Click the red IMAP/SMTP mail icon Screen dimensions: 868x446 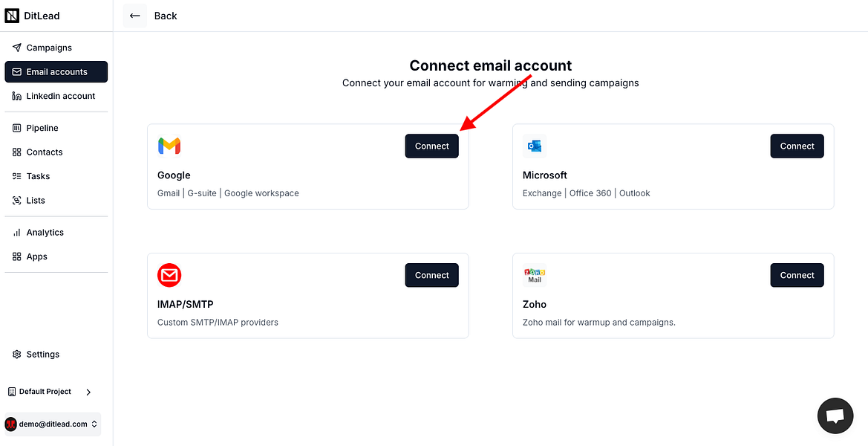click(169, 275)
